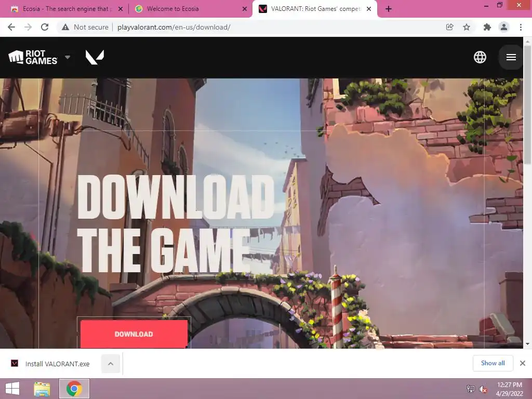Close the VALORANT tab
Screen dimensions: 532x399
tap(369, 9)
